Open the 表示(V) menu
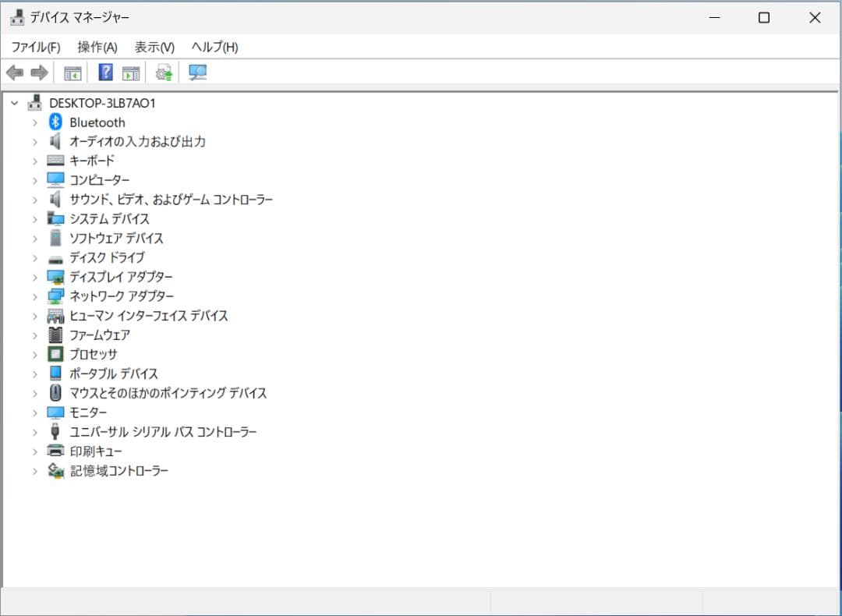 [153, 47]
